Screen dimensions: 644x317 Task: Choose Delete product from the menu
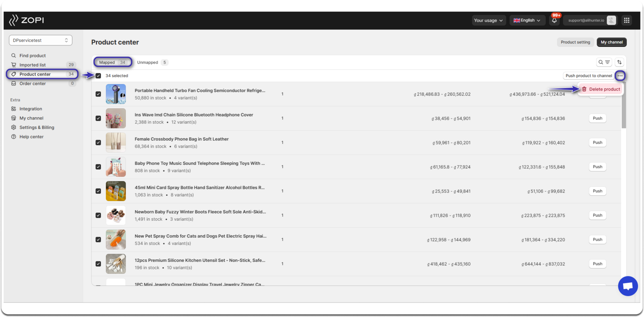(x=601, y=89)
